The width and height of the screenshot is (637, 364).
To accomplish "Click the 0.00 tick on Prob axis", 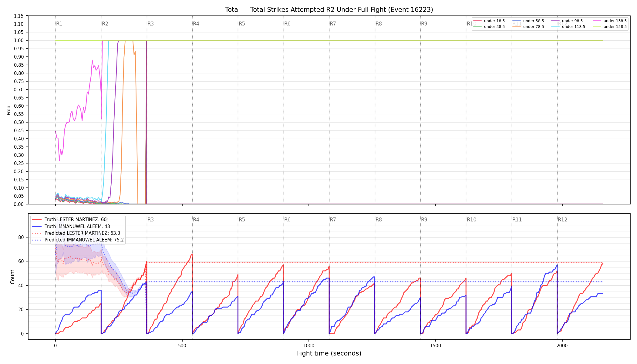I will (x=19, y=204).
